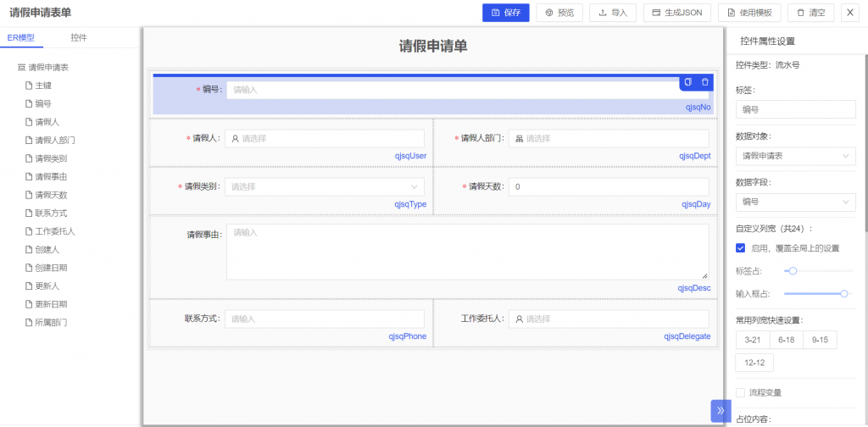Screen dimensions: 868x427
Task: Click the file icon next to 请假天数
Action: pyautogui.click(x=29, y=195)
